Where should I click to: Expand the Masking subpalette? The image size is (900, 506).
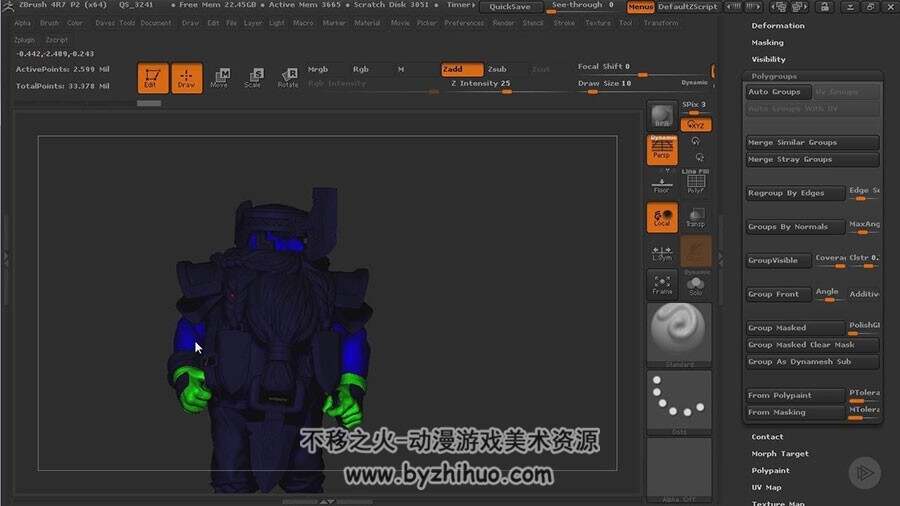(767, 42)
